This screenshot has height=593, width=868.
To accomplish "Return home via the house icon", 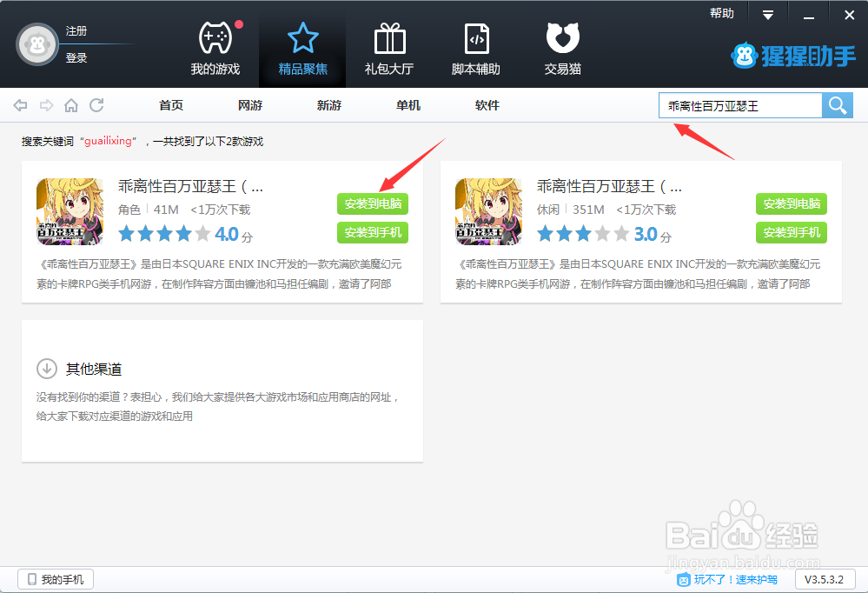I will [71, 105].
